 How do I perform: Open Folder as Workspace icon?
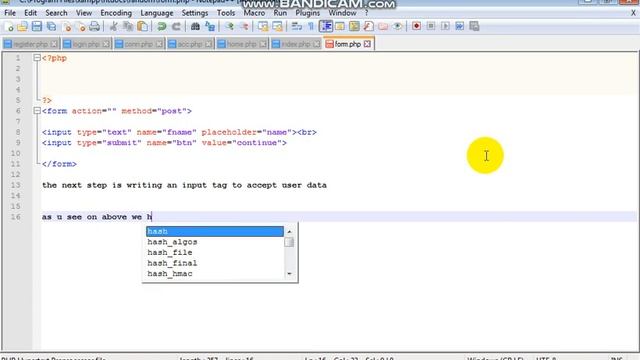(x=383, y=27)
